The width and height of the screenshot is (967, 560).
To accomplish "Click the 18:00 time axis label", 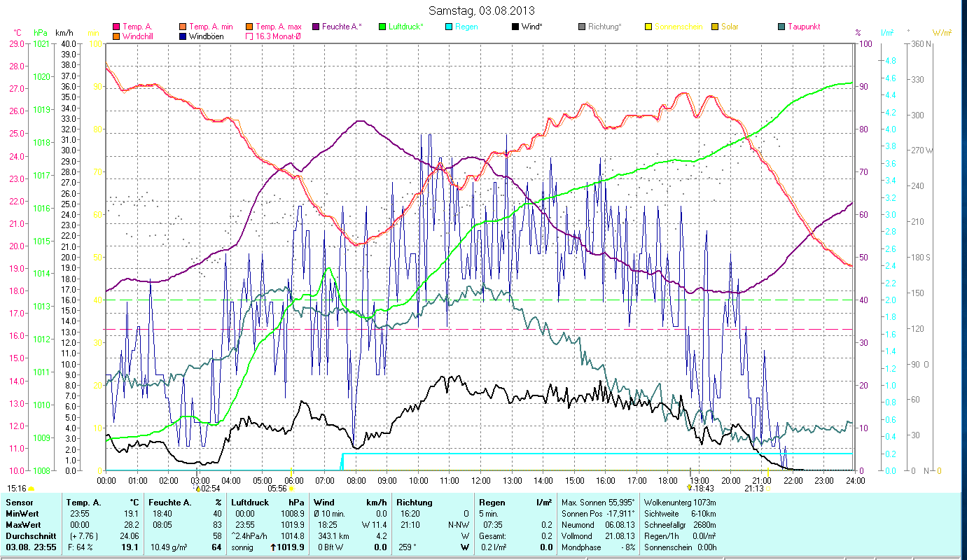I will click(x=668, y=481).
